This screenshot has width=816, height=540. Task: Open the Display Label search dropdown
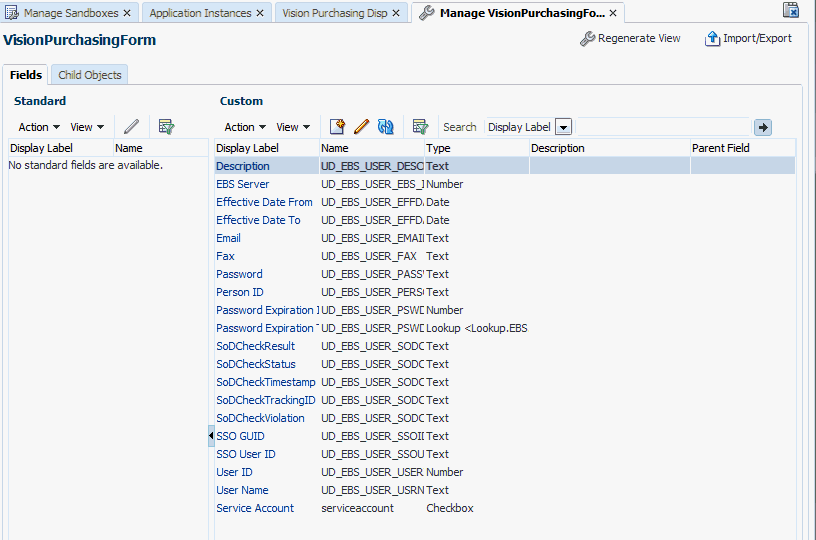(x=564, y=127)
